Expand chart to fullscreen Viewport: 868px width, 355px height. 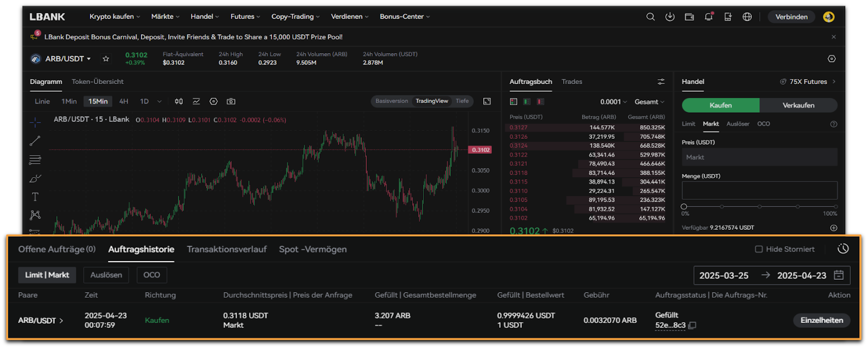coord(487,101)
